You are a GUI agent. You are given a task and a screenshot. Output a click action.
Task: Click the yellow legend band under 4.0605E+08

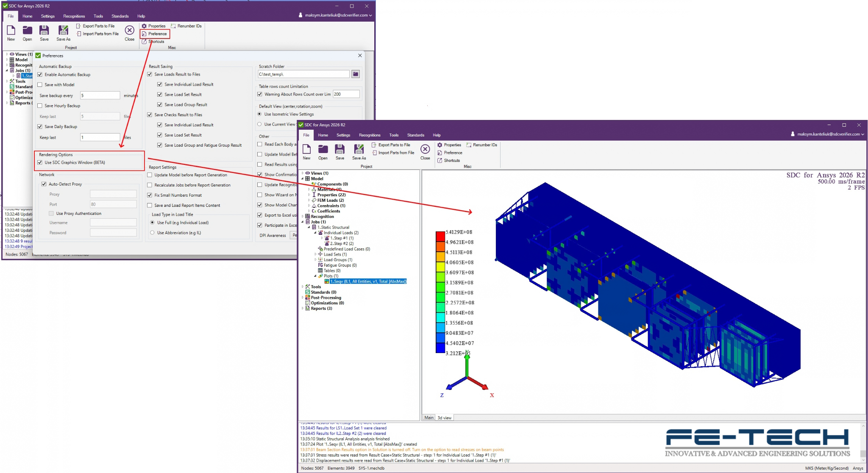pyautogui.click(x=440, y=267)
